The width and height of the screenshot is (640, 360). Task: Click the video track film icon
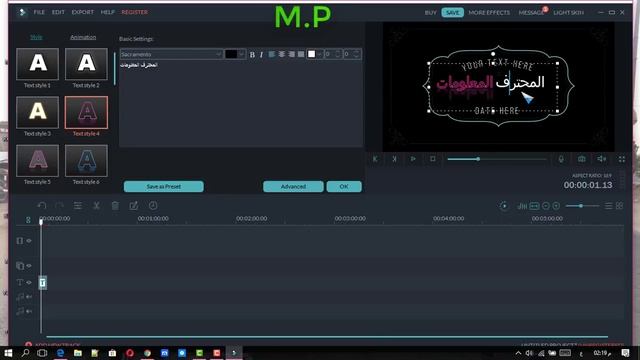coord(20,241)
